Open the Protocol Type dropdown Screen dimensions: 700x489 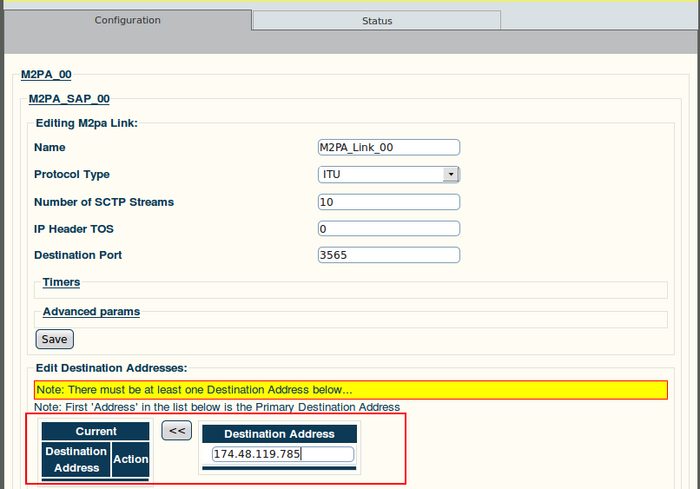(389, 174)
